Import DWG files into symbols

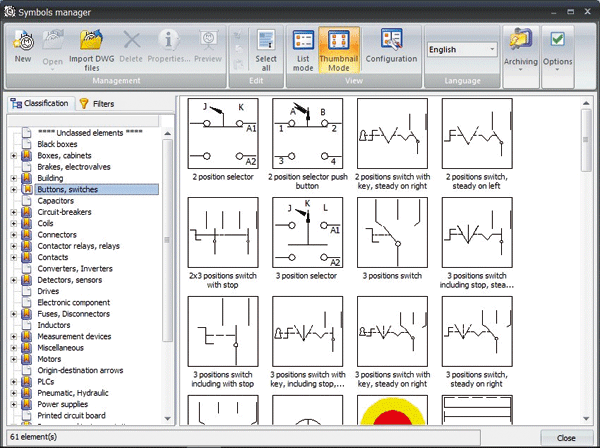(91, 50)
